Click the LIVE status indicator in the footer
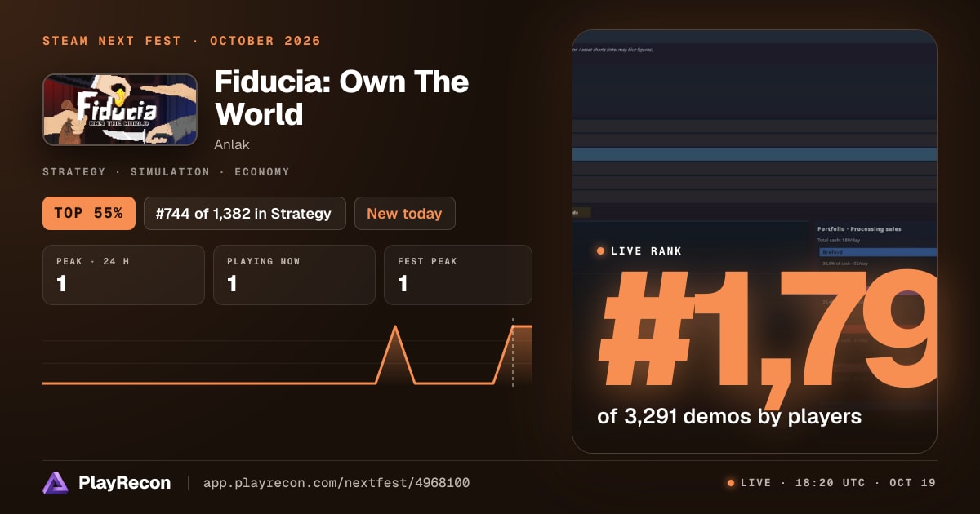 point(749,483)
